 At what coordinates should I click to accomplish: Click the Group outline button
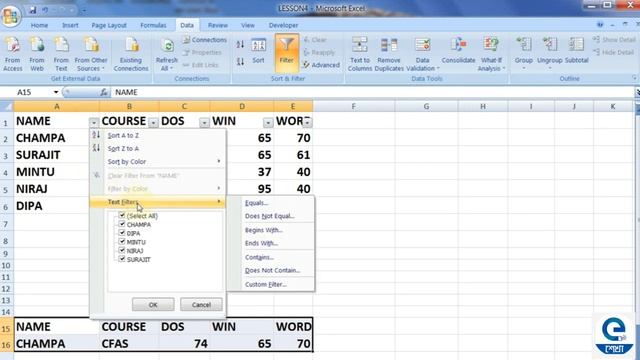coord(524,52)
